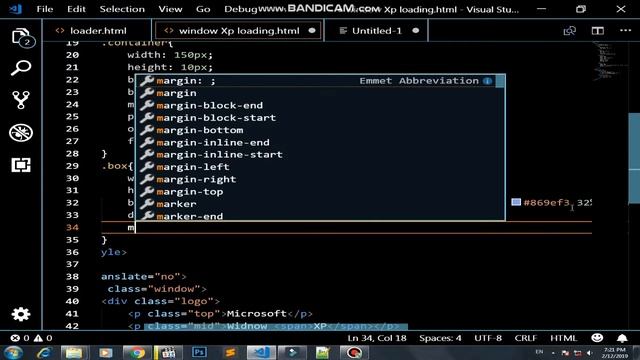Click the unsaved dot on window Xp loading.html tab

click(x=312, y=31)
